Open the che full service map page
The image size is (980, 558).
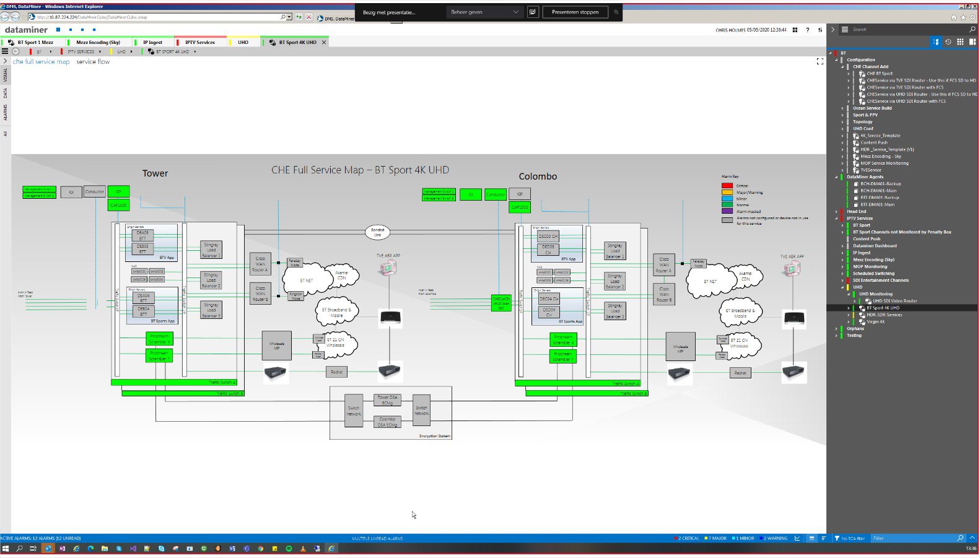[x=42, y=62]
